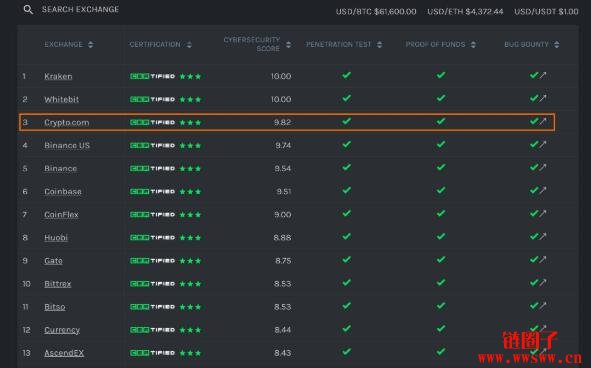Viewport: 591px width, 368px height.
Task: Click CoinFlex's score 9.00
Action: (x=282, y=215)
